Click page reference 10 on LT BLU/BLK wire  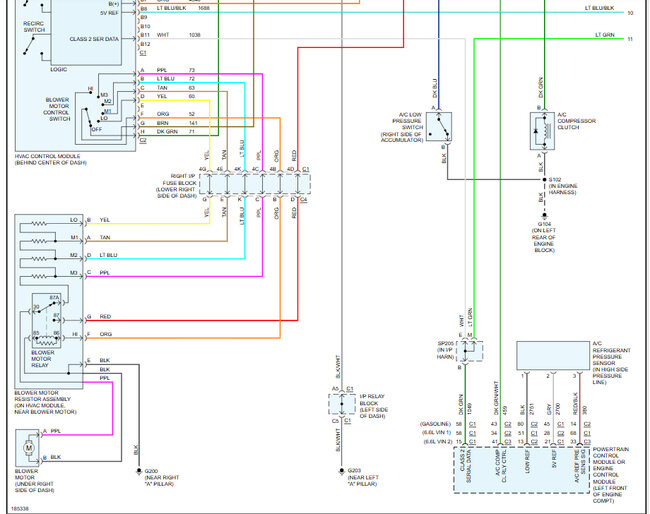[630, 13]
